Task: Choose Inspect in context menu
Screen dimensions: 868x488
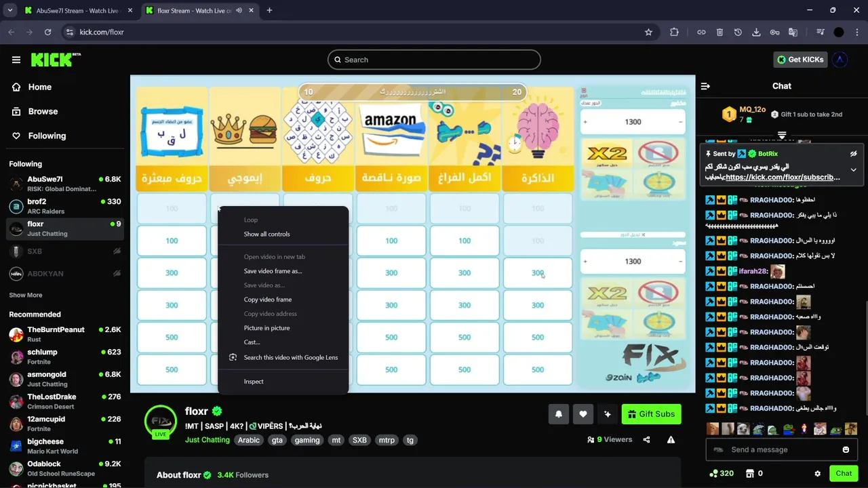Action: pyautogui.click(x=283, y=382)
